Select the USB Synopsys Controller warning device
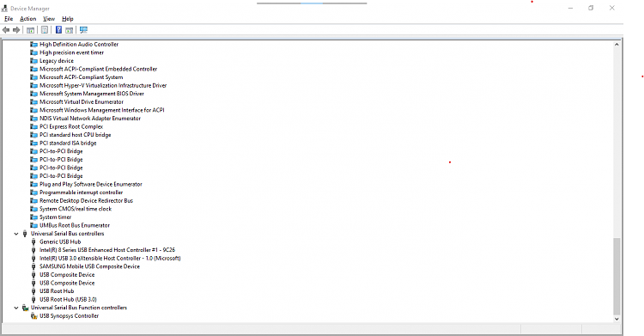Image resolution: width=644 pixels, height=336 pixels. click(x=69, y=316)
